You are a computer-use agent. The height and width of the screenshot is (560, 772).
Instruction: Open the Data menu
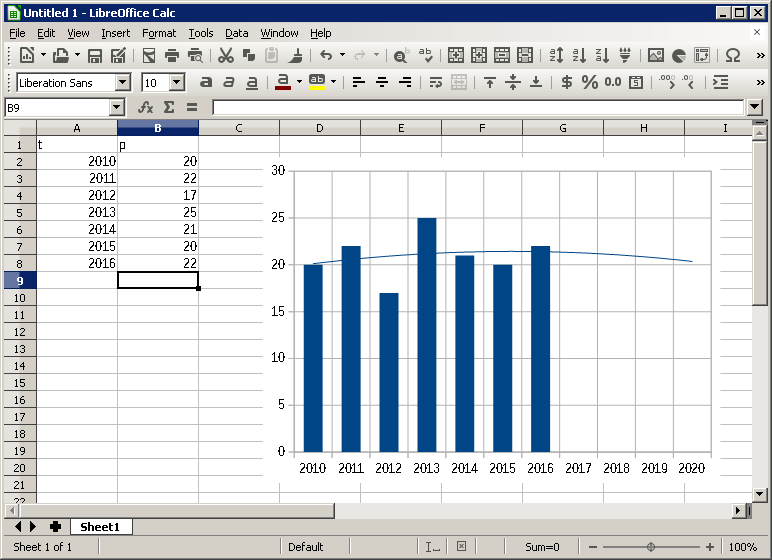pos(236,33)
